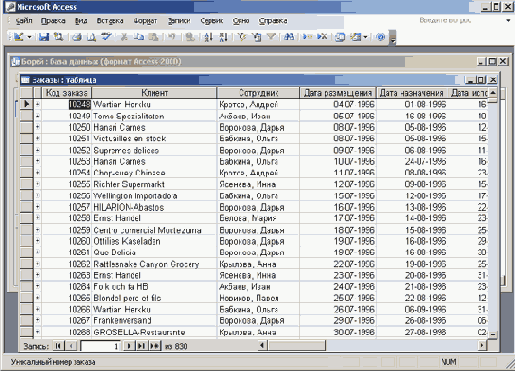515x371 pixels.
Task: Open the Правка menu
Action: (x=53, y=21)
